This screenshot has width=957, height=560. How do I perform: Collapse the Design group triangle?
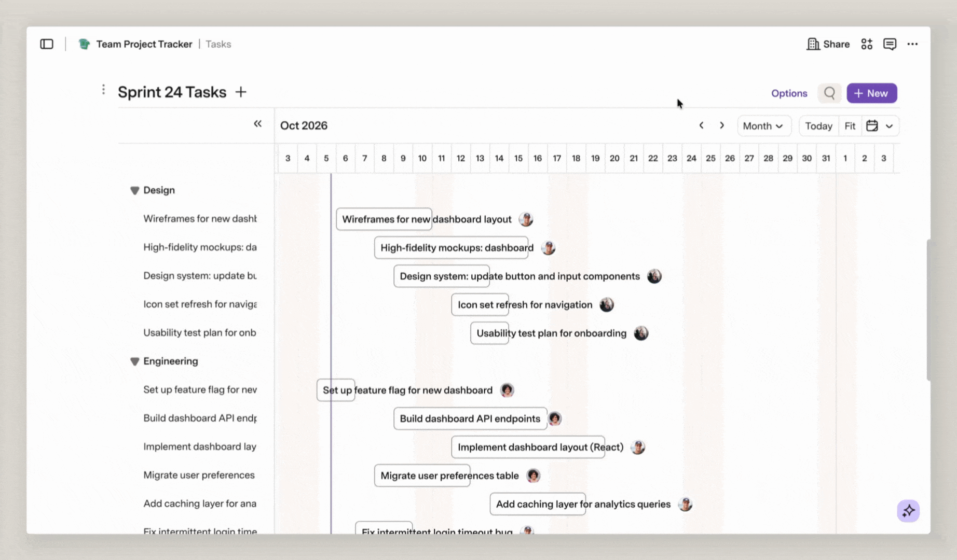[x=134, y=190]
